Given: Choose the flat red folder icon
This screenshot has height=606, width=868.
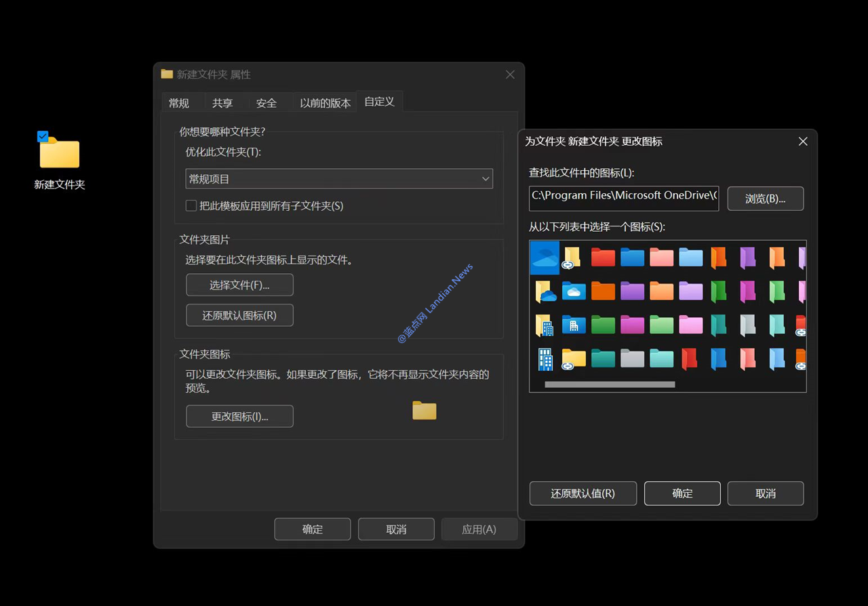Looking at the screenshot, I should [603, 258].
